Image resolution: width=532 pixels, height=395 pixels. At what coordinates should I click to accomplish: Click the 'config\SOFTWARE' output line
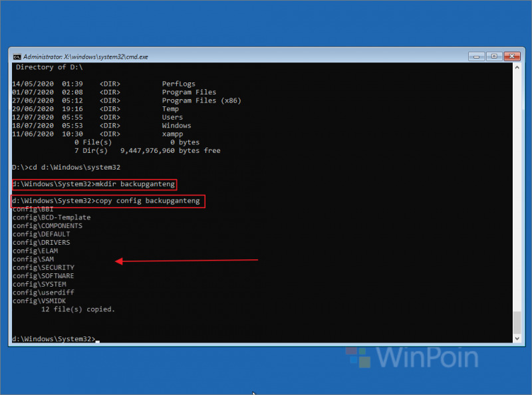pos(43,276)
